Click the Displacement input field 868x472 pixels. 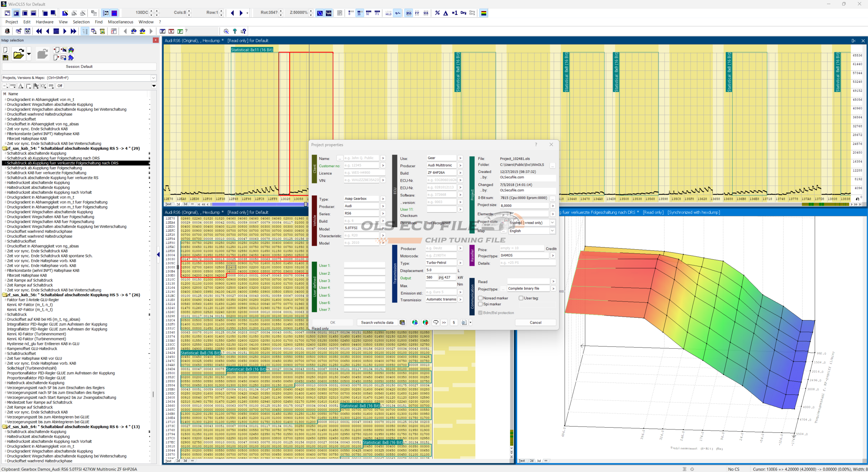440,270
